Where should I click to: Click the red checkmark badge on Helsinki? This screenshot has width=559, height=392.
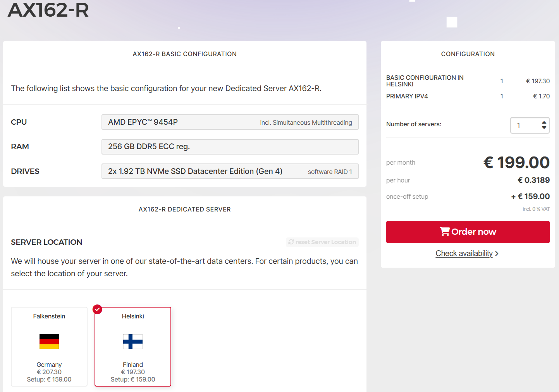pyautogui.click(x=98, y=309)
